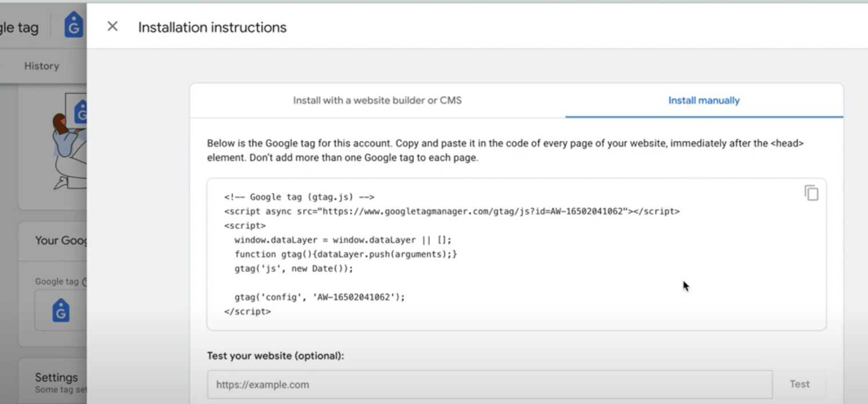
Task: Click the gtag('config', 'AW-16502041062') line
Action: click(x=319, y=298)
